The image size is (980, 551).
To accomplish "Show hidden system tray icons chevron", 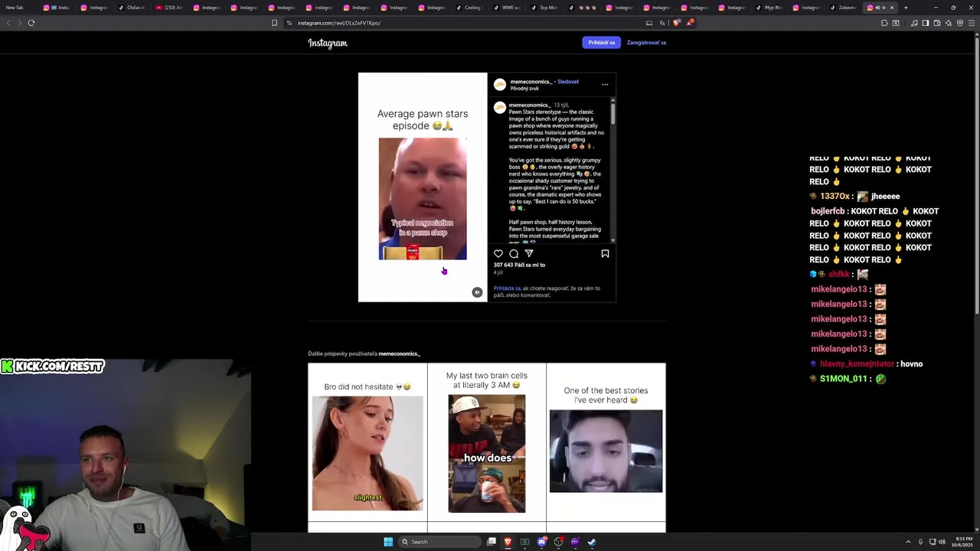I will tap(908, 542).
